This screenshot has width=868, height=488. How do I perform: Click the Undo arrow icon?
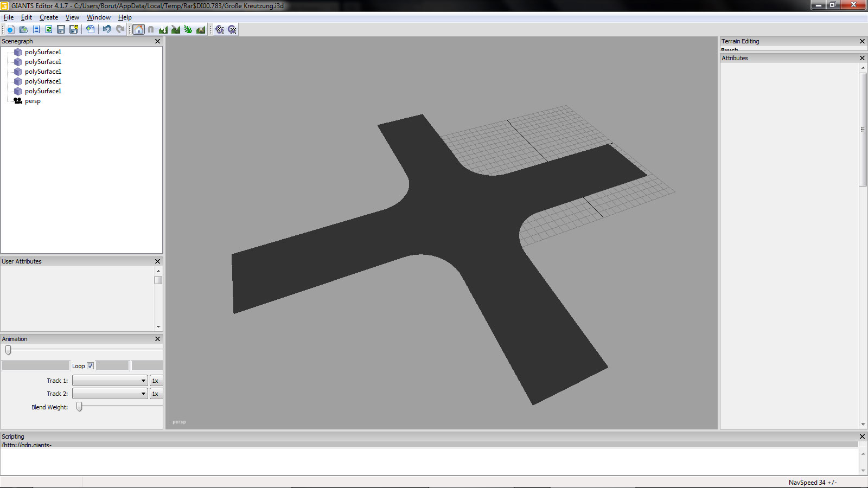[x=107, y=29]
